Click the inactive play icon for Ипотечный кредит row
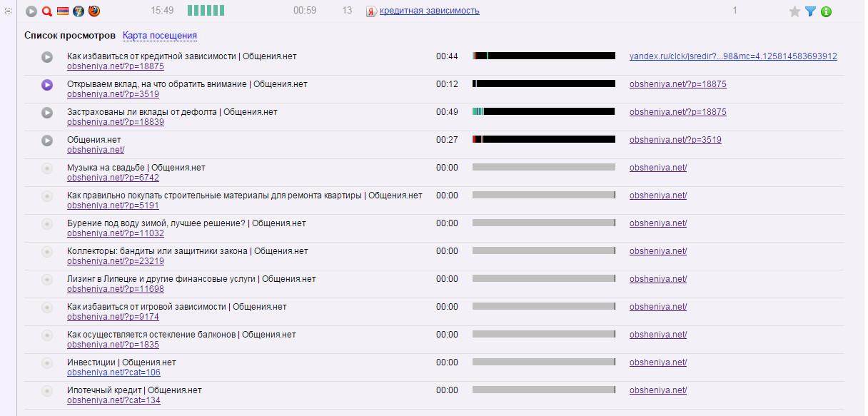Viewport: 868px width, 416px height. [47, 391]
